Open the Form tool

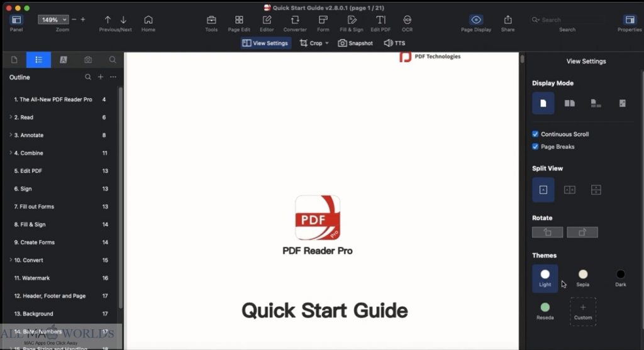click(323, 19)
